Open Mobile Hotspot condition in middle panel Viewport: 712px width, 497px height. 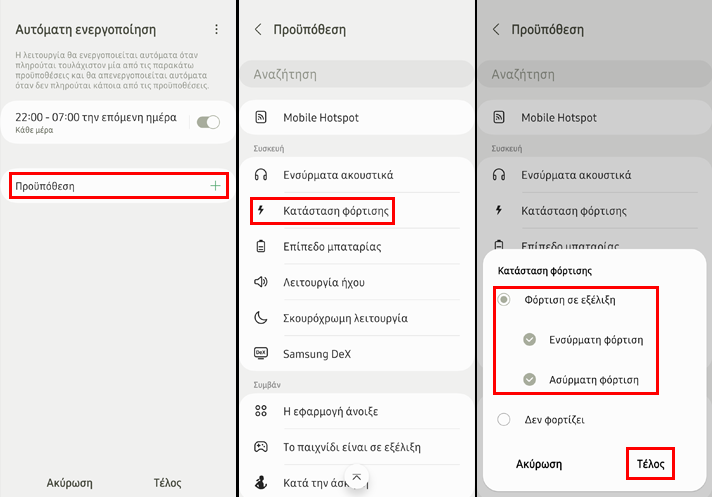(x=356, y=118)
